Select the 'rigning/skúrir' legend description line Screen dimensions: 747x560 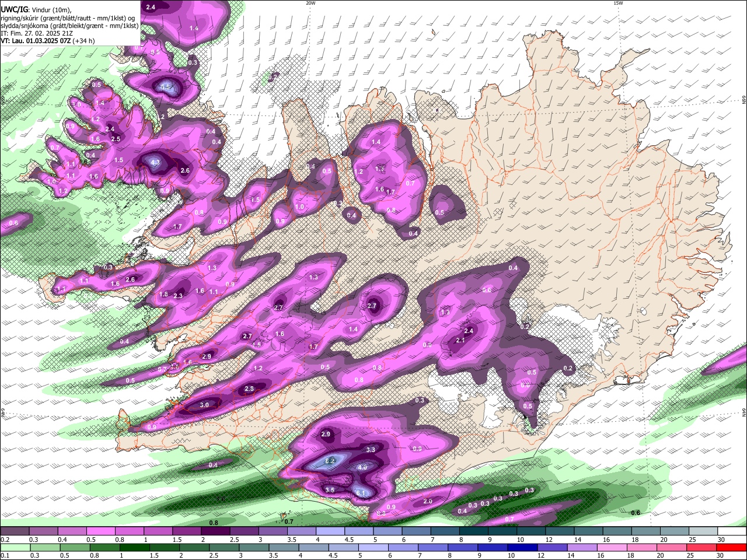(68, 17)
